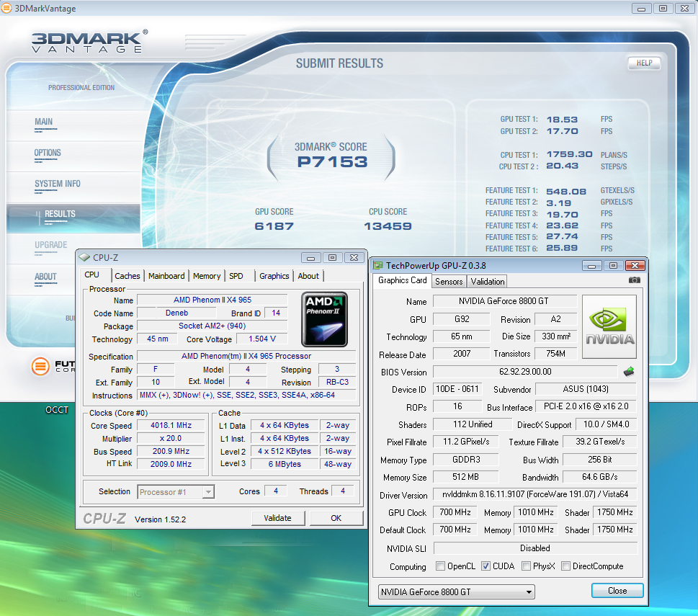Click the Instructions field in CPU-Z
698x616 pixels.
(246, 396)
